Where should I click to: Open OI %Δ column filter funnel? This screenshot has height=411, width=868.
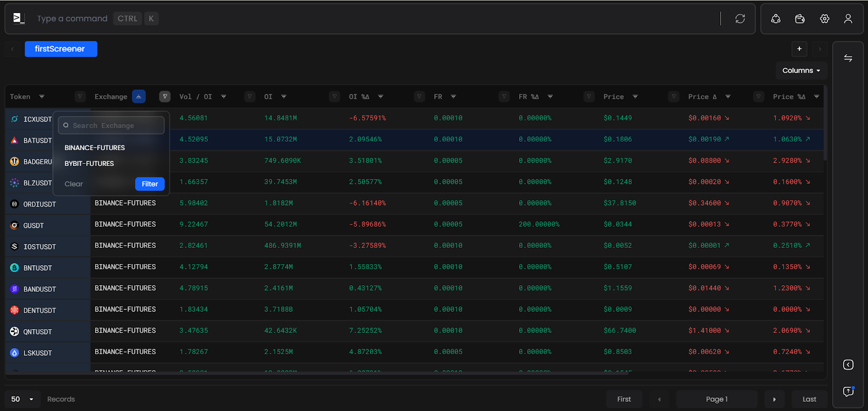tap(419, 97)
